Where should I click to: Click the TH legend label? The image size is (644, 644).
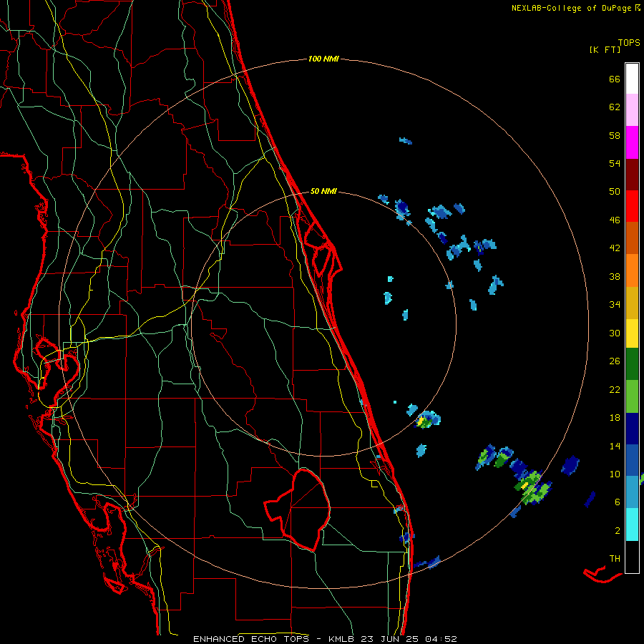point(615,558)
